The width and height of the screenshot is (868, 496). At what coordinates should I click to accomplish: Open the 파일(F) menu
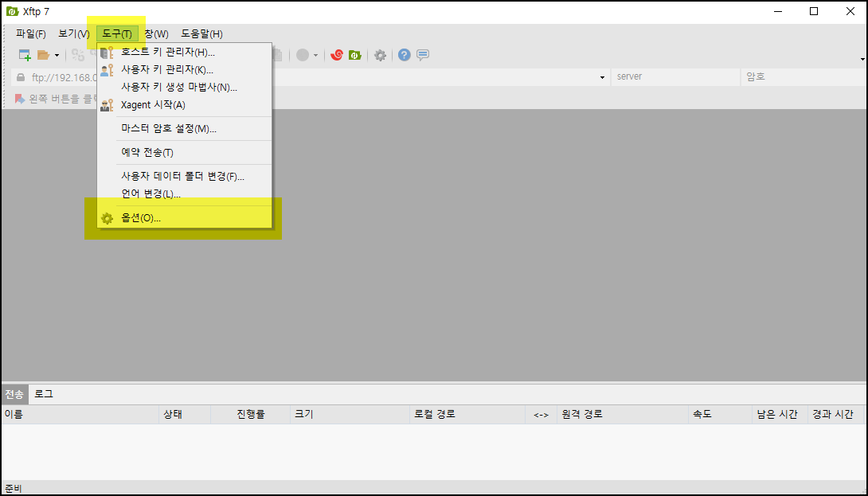point(31,33)
